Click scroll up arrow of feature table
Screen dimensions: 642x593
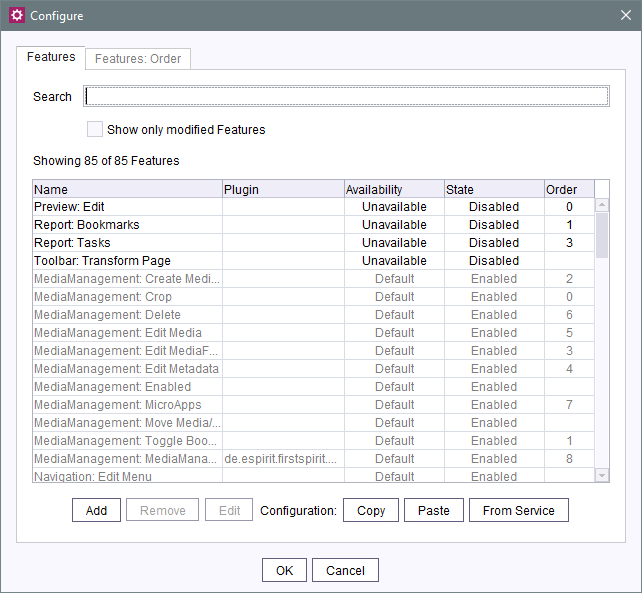(x=602, y=205)
